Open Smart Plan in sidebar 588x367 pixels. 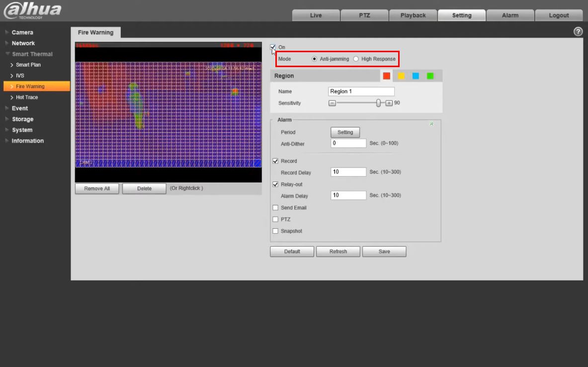28,65
